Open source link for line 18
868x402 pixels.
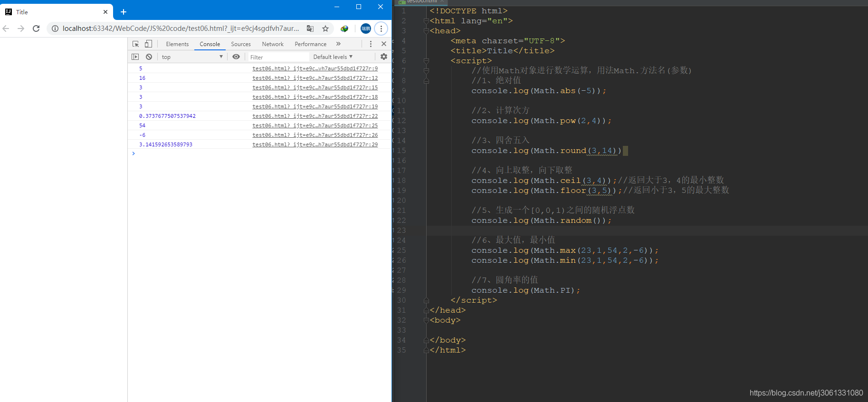pyautogui.click(x=315, y=97)
